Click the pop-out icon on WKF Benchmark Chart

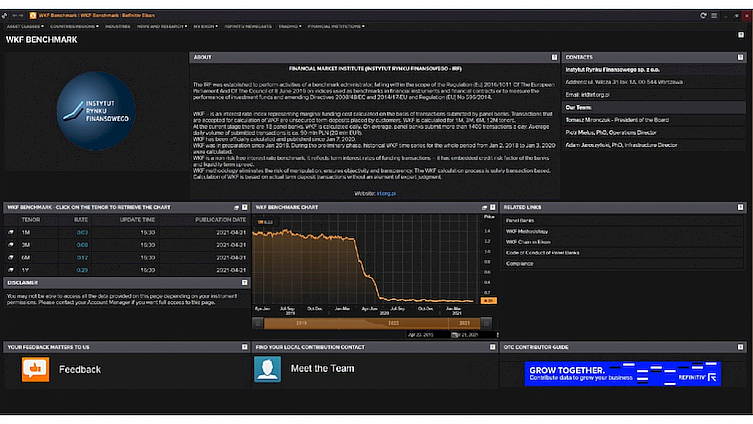(482, 207)
